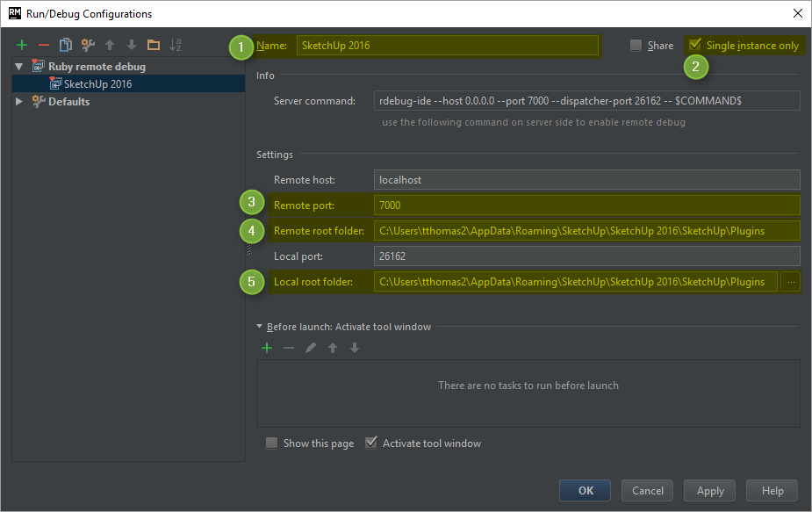Select the SketchUp 2016 configuration

[x=97, y=84]
